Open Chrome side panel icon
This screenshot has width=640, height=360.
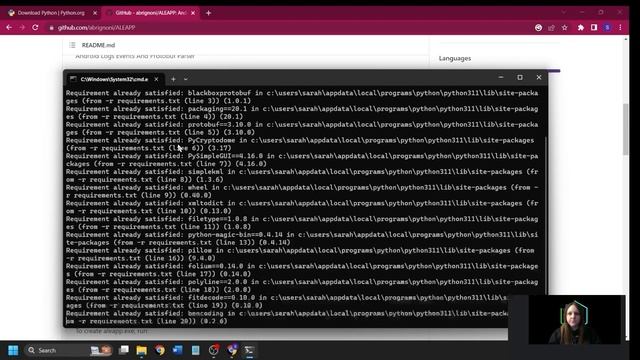tap(594, 28)
